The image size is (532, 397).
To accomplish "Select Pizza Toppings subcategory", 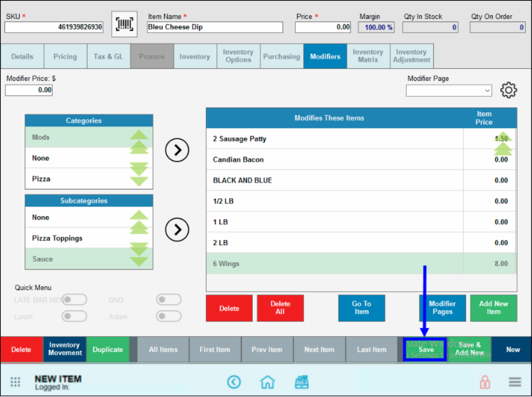I will click(89, 238).
